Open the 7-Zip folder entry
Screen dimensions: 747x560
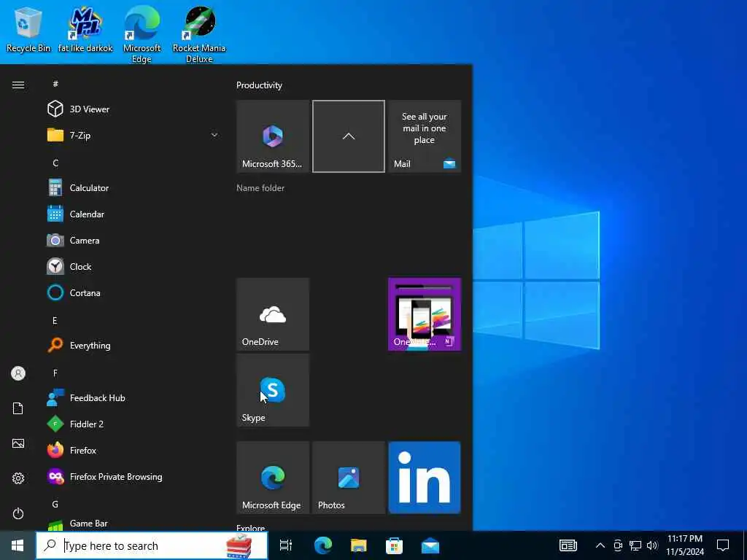coord(133,135)
